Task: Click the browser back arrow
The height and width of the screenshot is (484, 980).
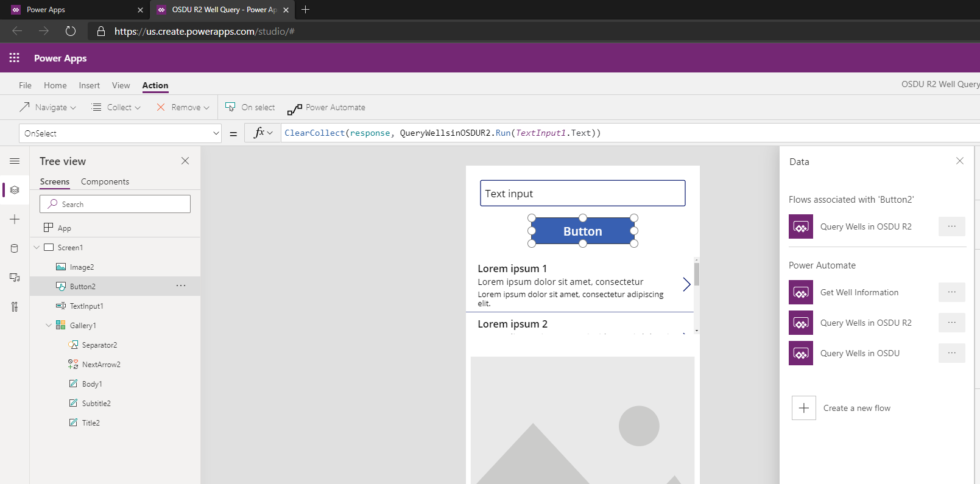Action: [17, 31]
